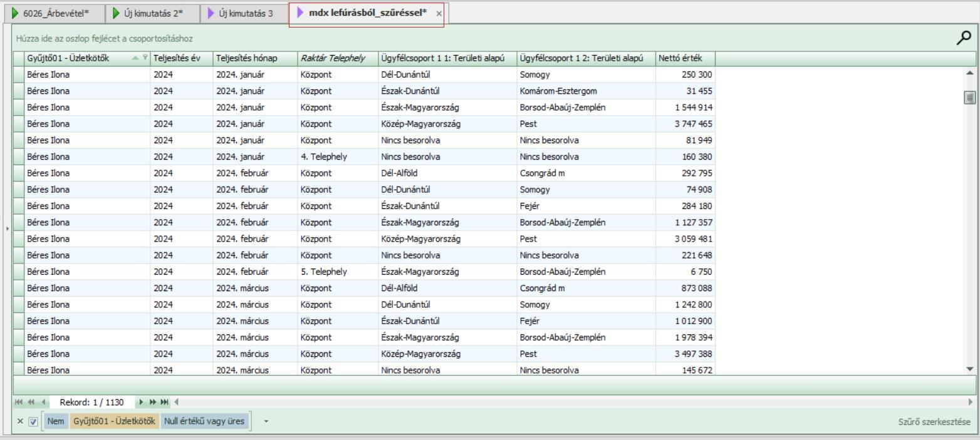Click filter icon in Gyűjtő01 column header

145,58
